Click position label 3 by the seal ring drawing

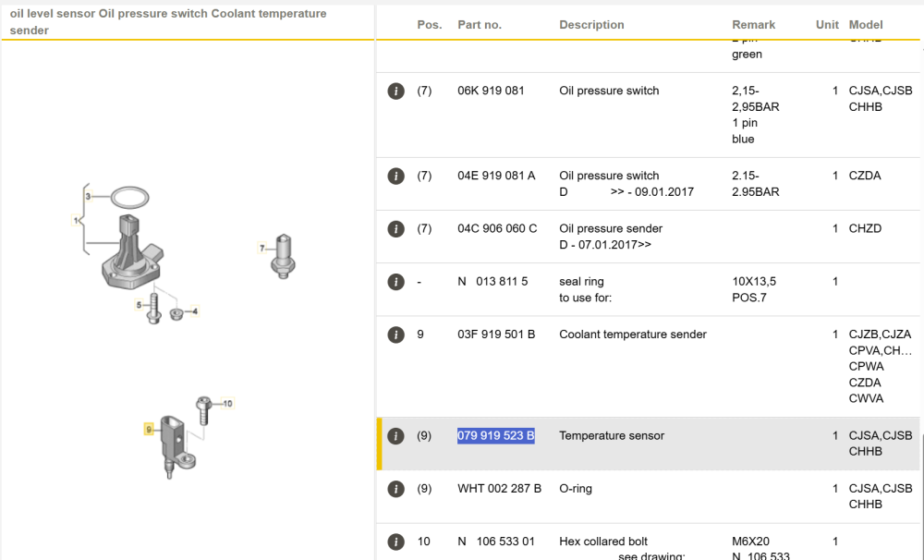[x=89, y=196]
